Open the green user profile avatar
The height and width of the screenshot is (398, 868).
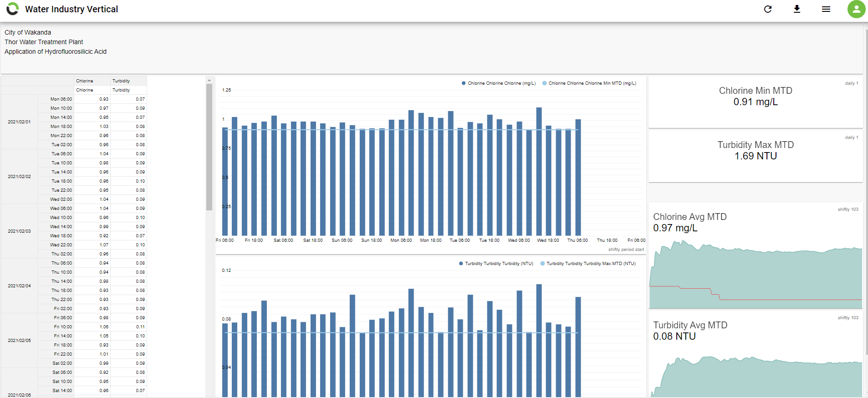[856, 9]
